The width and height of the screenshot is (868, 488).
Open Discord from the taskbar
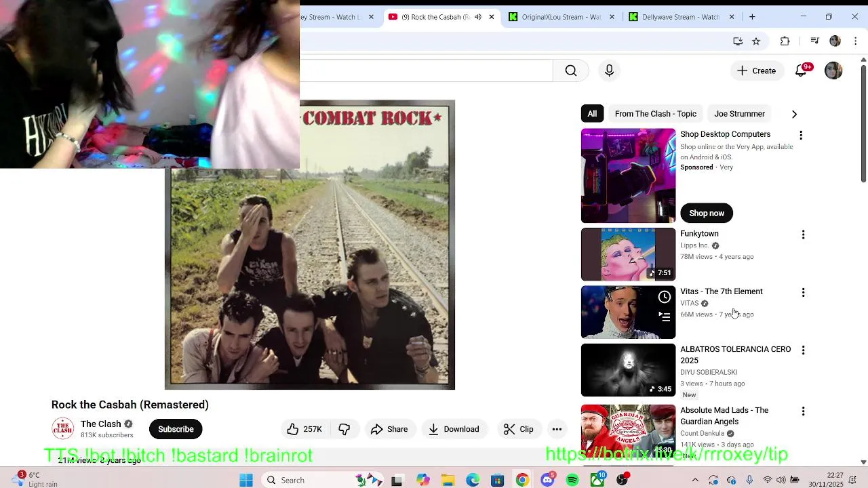pos(548,480)
